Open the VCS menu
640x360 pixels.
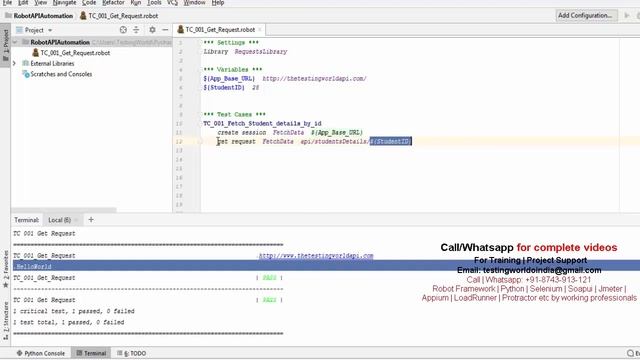tap(172, 2)
